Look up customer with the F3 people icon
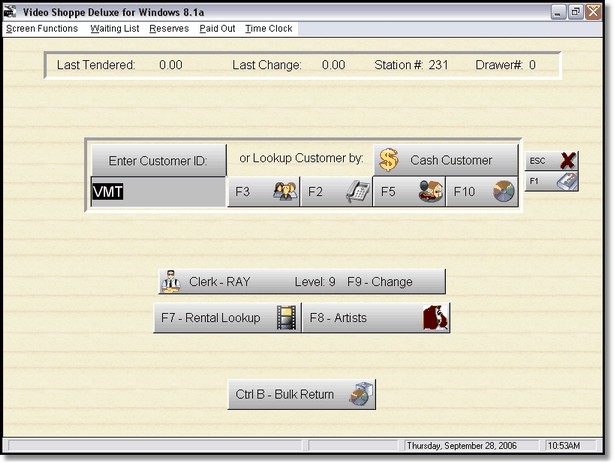The width and height of the screenshot is (614, 463). tap(264, 192)
